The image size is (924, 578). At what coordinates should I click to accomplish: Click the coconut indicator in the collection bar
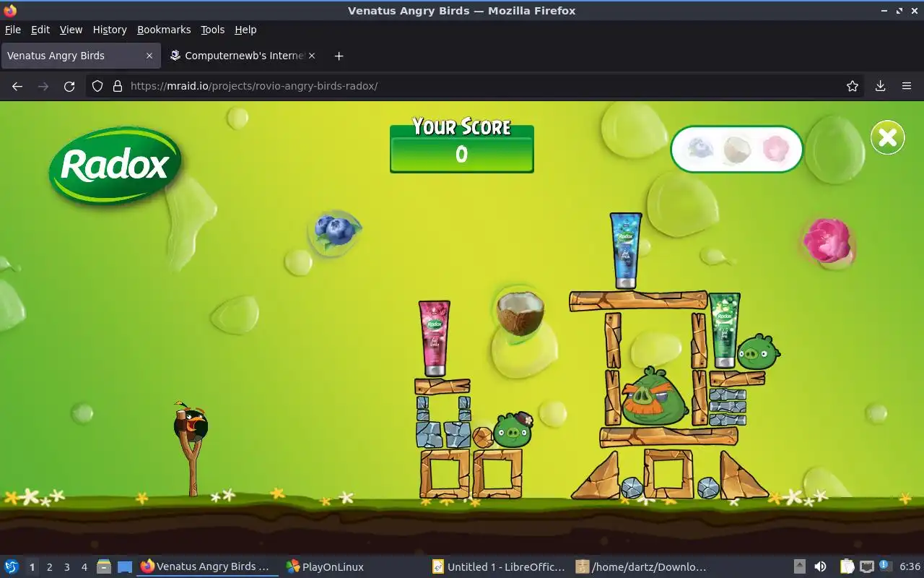(x=738, y=150)
